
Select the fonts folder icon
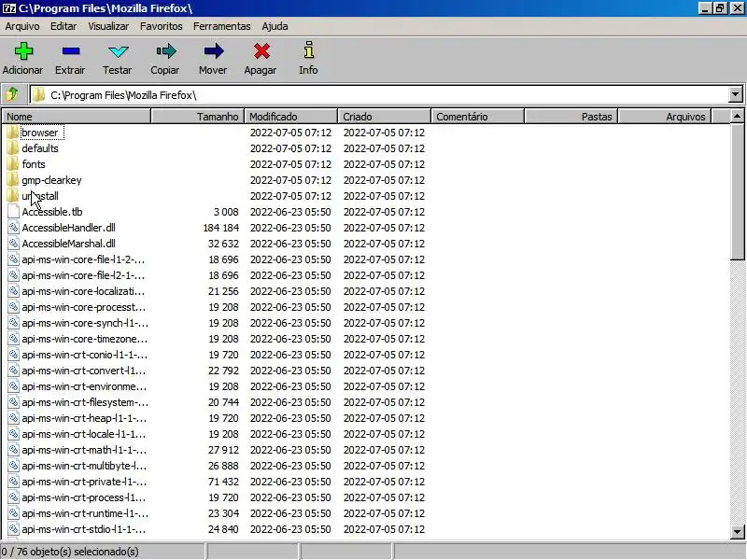tap(13, 164)
